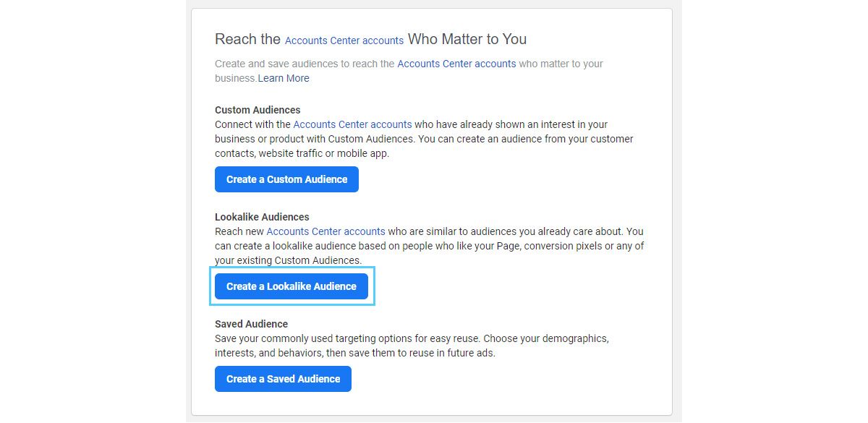Follow Accounts Center accounts link under Lookalike Audiences
868x423 pixels.
(x=325, y=231)
